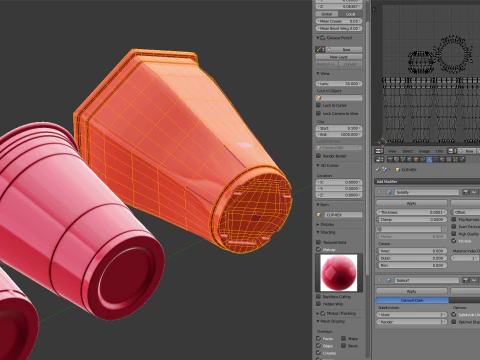Uncheck the Faces overlay checkbox

318,338
